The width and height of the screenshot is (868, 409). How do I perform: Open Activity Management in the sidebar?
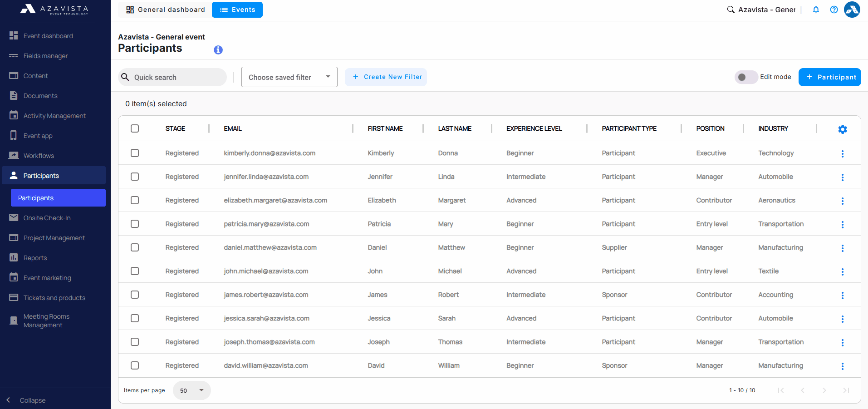[x=54, y=115]
